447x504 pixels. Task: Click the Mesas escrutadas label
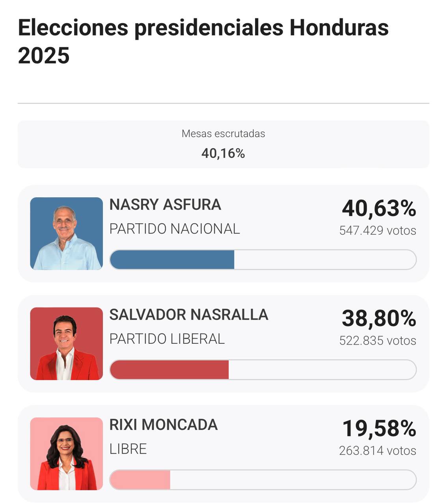tap(223, 134)
